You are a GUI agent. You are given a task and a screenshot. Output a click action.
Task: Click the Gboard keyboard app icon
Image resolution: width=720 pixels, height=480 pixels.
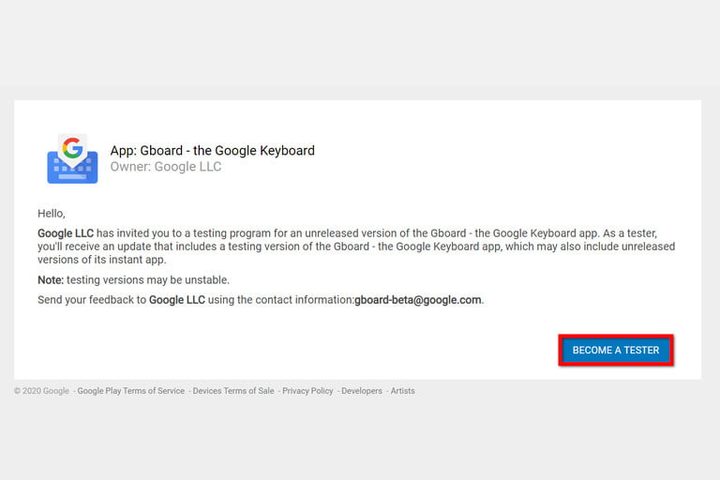72,160
